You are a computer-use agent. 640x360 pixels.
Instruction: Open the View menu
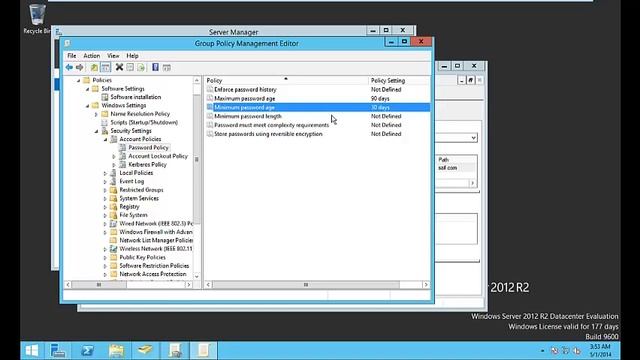(x=113, y=56)
